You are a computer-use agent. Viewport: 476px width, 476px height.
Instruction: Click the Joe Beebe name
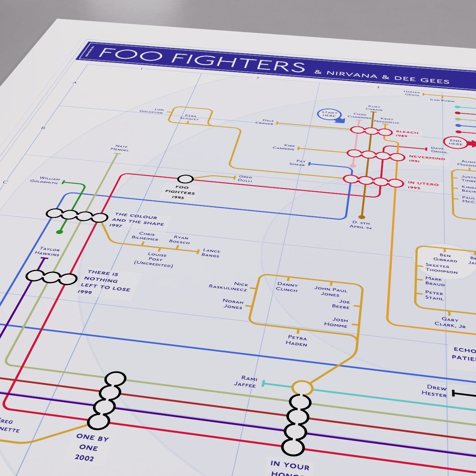tap(341, 304)
